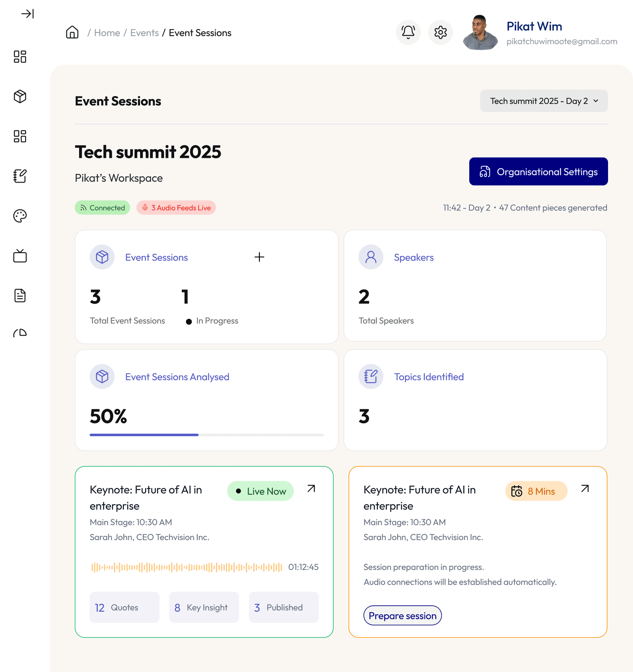Open the cube icon in sidebar
Viewport: 633px width, 672px height.
(20, 96)
